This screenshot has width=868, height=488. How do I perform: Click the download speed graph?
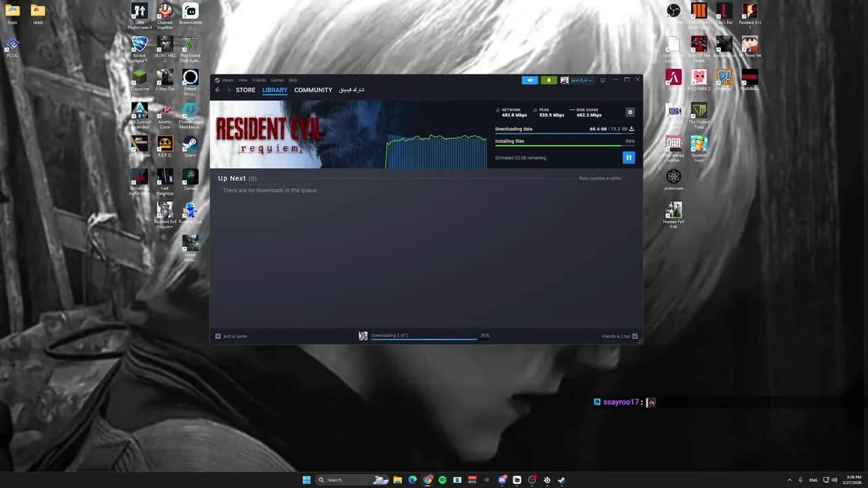click(437, 150)
